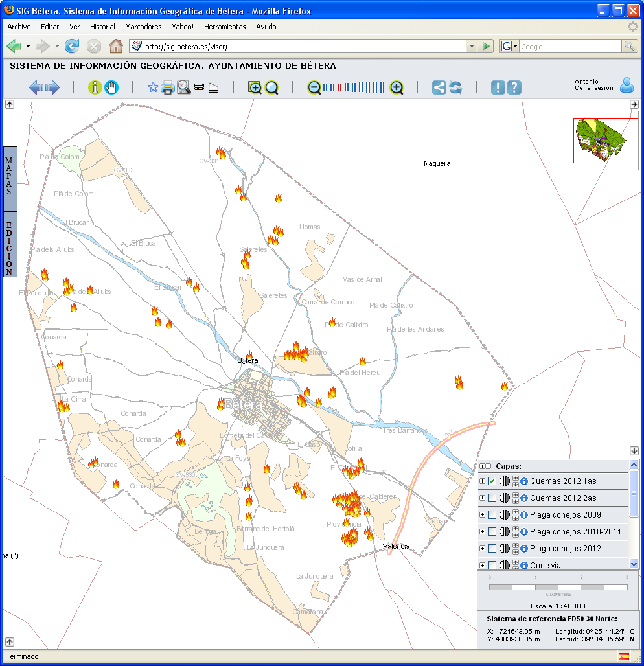Open the MAPAS side tab

coord(10,179)
